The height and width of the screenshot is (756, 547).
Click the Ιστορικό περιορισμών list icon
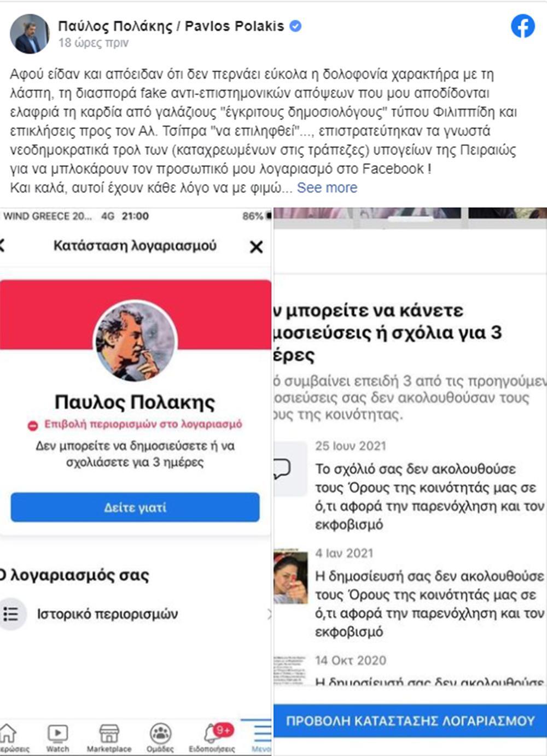click(x=11, y=614)
